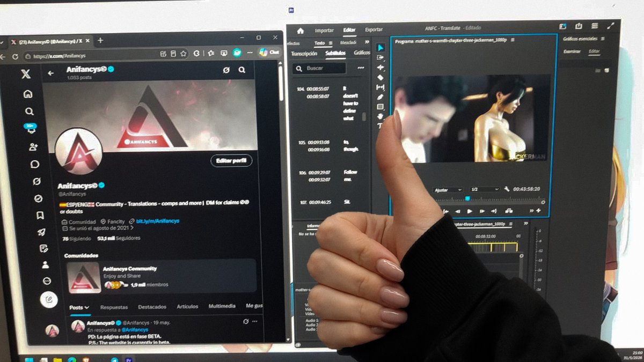Open the Posts tab dropdown chevron

point(87,307)
